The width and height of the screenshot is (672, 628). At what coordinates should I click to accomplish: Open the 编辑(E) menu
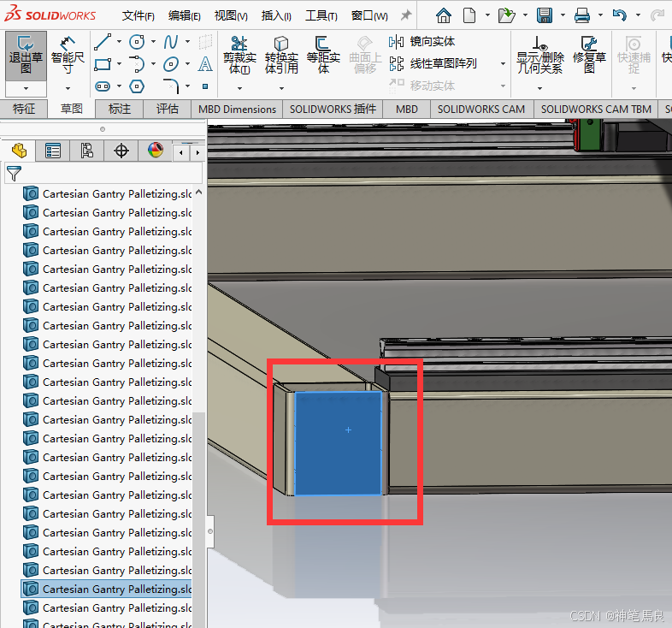[185, 16]
